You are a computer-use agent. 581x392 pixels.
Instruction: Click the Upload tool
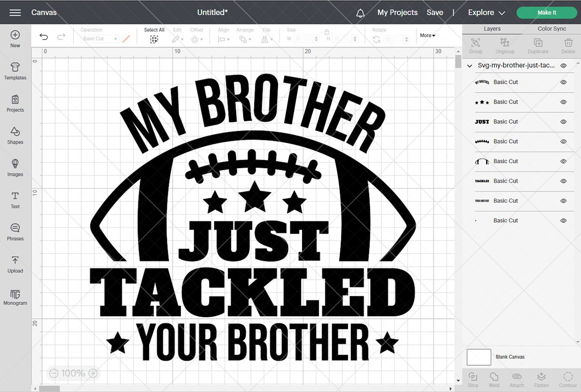[15, 265]
